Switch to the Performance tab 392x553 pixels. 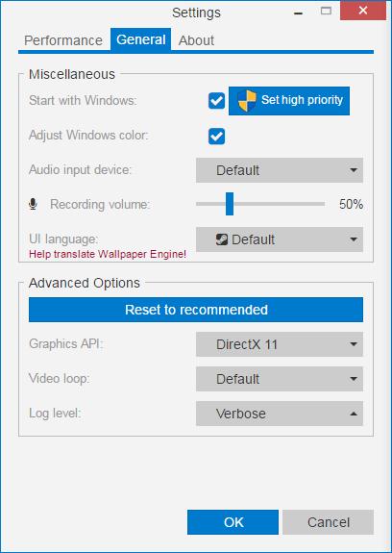63,40
